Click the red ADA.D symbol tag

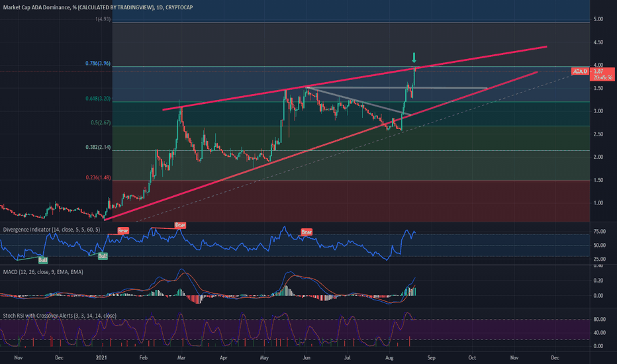[580, 71]
